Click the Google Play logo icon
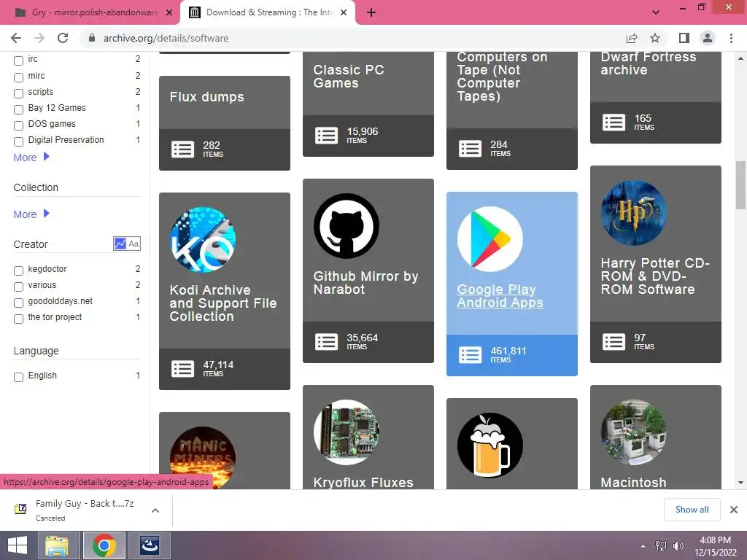Viewport: 747px width, 560px height. (489, 239)
